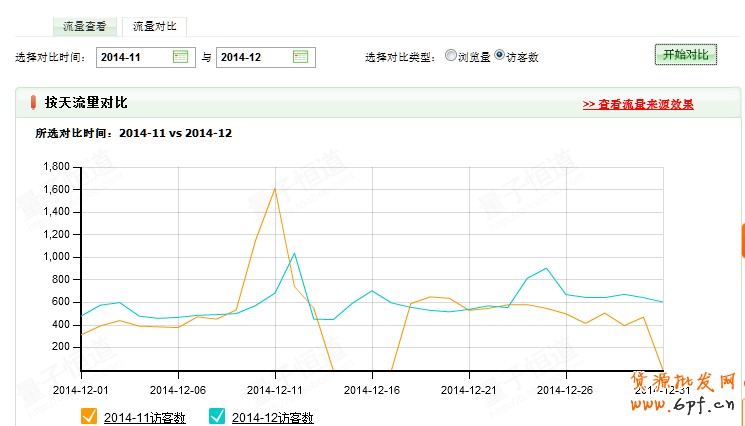This screenshot has width=745, height=426.
Task: Focus the 2014-12 date input field
Action: [253, 57]
